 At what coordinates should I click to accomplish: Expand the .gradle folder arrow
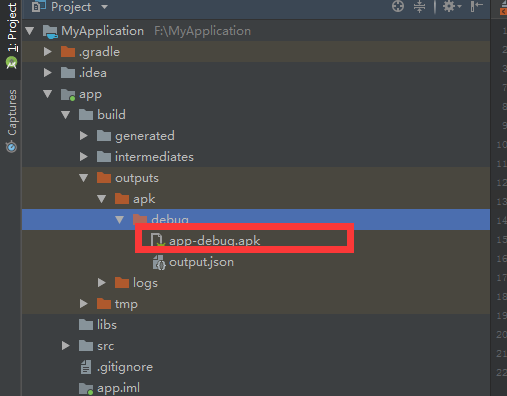pyautogui.click(x=48, y=52)
